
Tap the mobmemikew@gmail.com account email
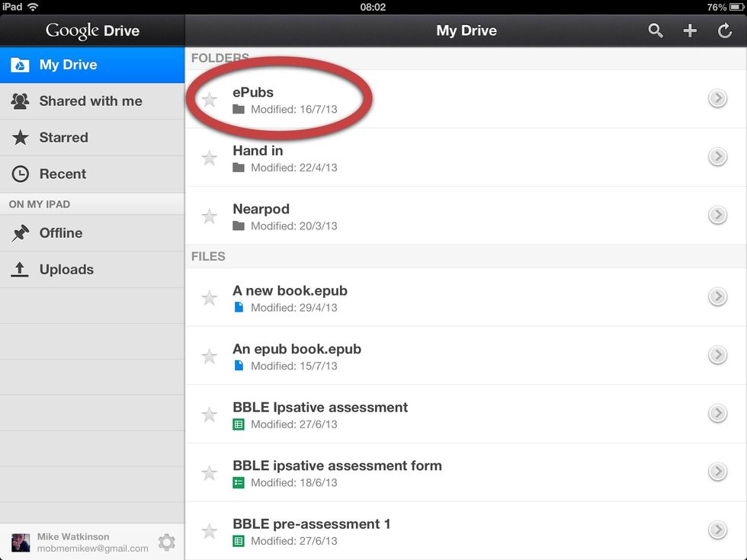point(93,549)
